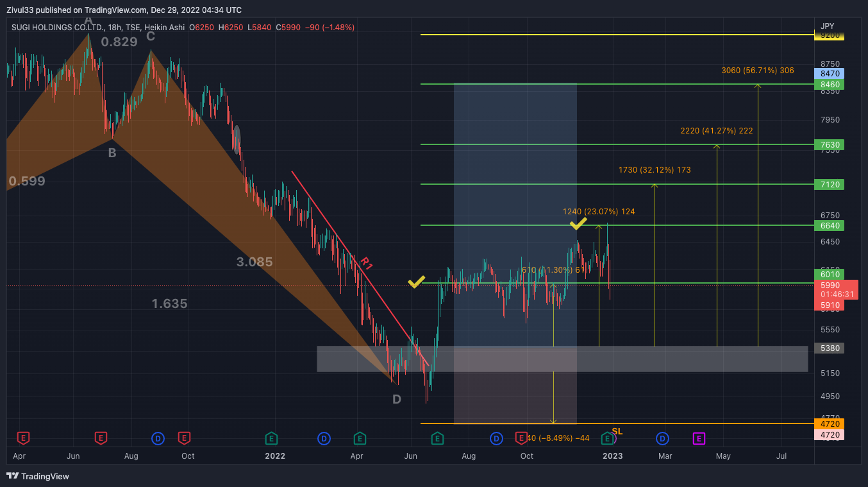Select the green 7120 price label
868x487 pixels.
click(x=830, y=185)
